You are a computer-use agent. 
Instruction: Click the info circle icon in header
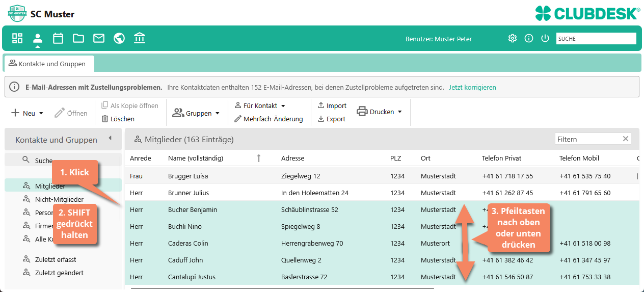point(529,38)
